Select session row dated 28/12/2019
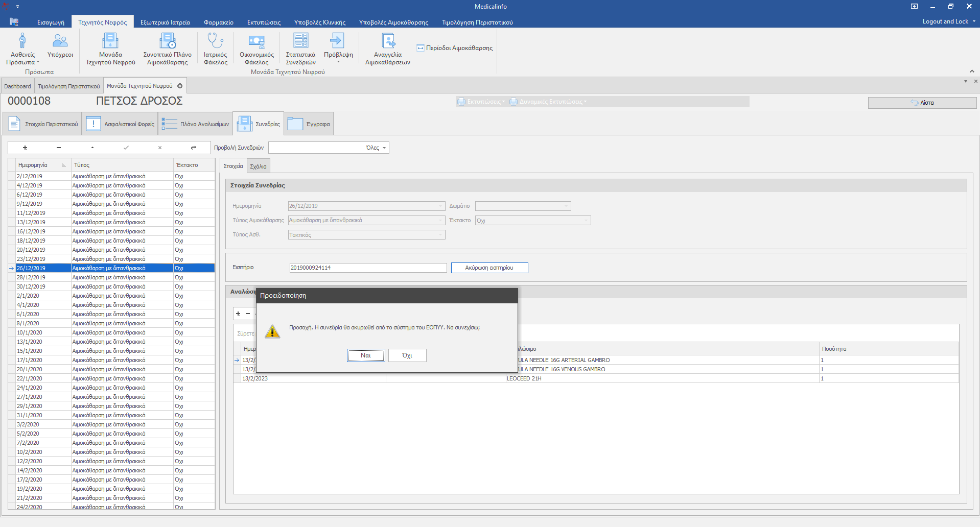 tap(31, 277)
